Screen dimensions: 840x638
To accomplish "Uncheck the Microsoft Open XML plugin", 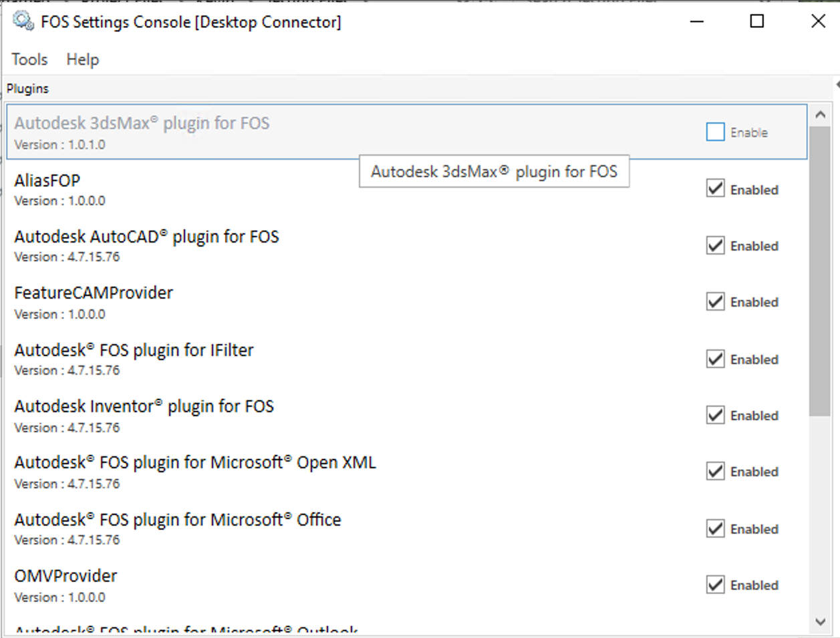I will tap(714, 471).
